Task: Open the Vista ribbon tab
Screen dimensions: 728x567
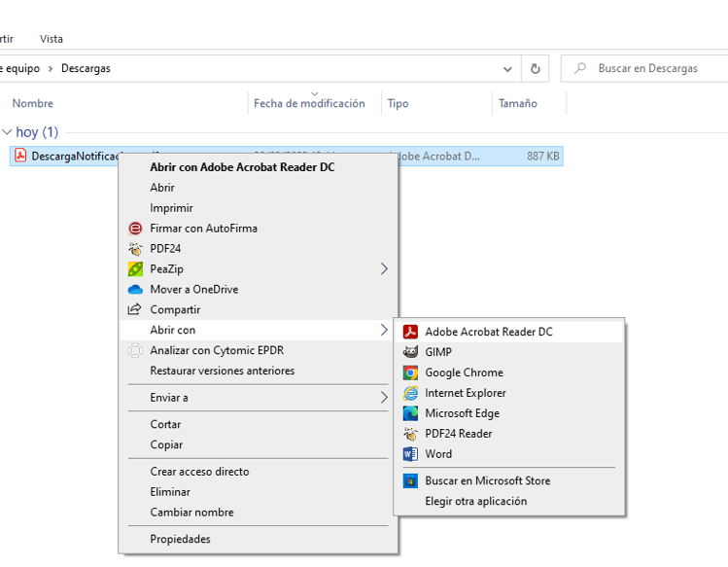Action: (52, 39)
